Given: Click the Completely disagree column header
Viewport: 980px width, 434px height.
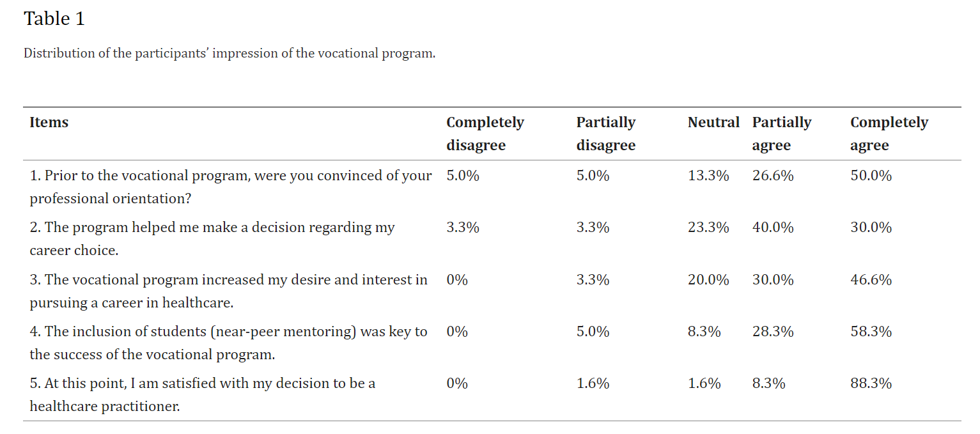Looking at the screenshot, I should tap(485, 134).
